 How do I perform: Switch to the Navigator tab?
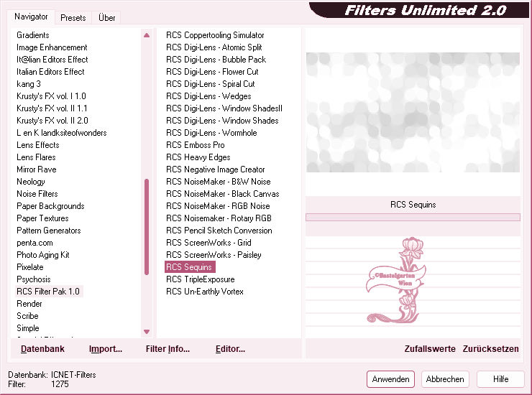[x=31, y=17]
